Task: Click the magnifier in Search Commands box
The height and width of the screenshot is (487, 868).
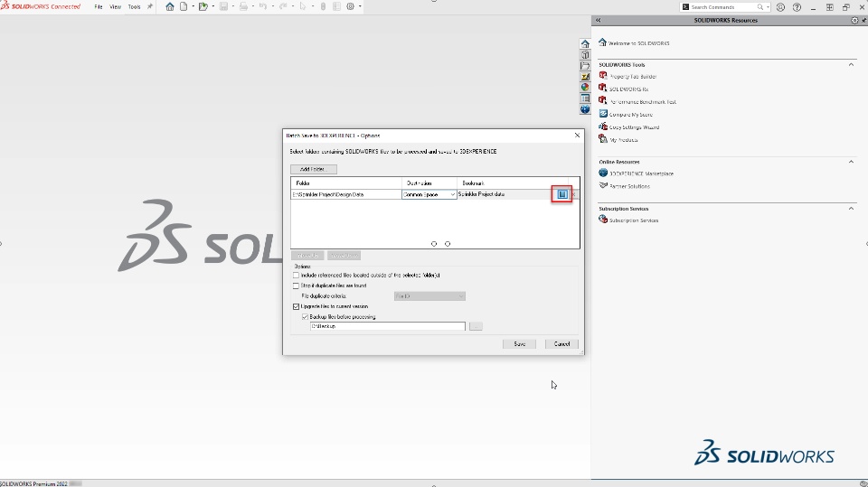Action: point(760,7)
